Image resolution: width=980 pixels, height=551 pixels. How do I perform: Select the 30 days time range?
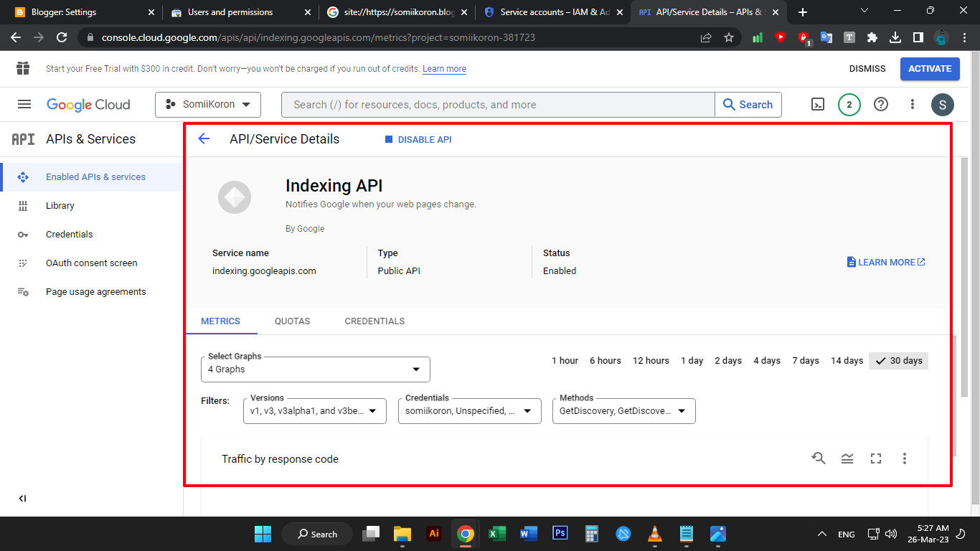click(899, 361)
